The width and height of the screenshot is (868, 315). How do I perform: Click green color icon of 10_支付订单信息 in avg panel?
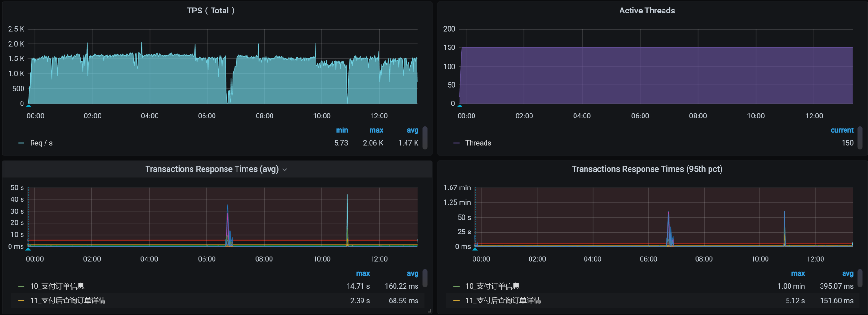21,286
